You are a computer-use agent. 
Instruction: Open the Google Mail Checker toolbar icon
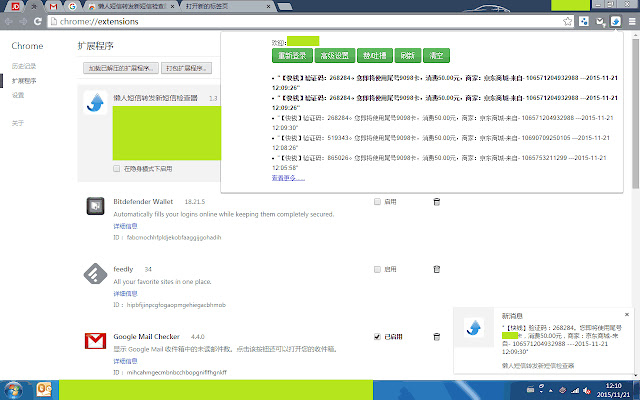point(600,22)
